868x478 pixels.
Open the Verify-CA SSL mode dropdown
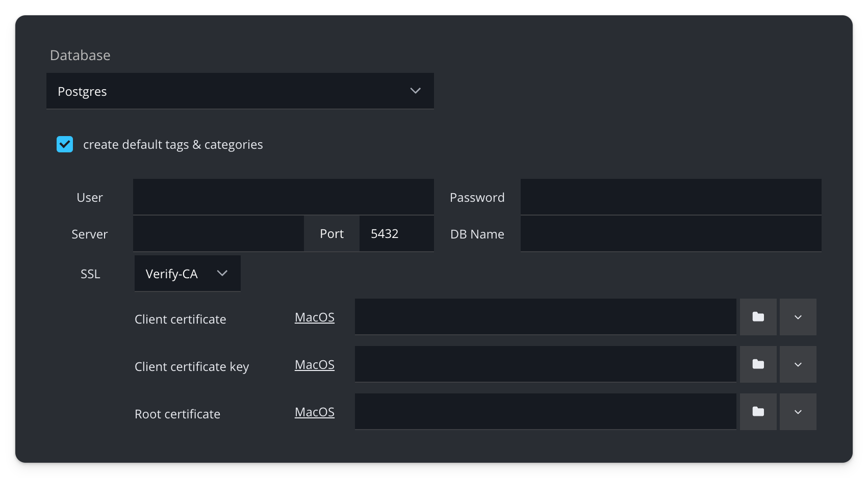click(x=187, y=274)
